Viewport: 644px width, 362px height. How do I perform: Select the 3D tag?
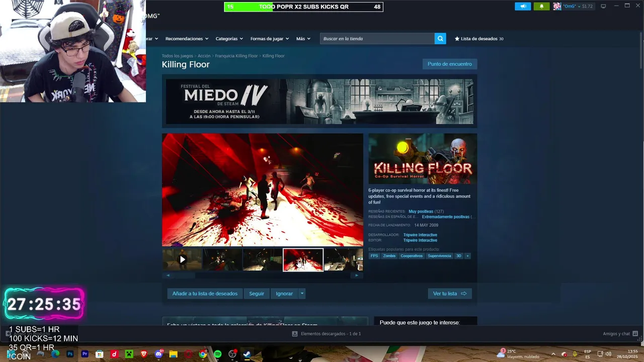pos(458,256)
